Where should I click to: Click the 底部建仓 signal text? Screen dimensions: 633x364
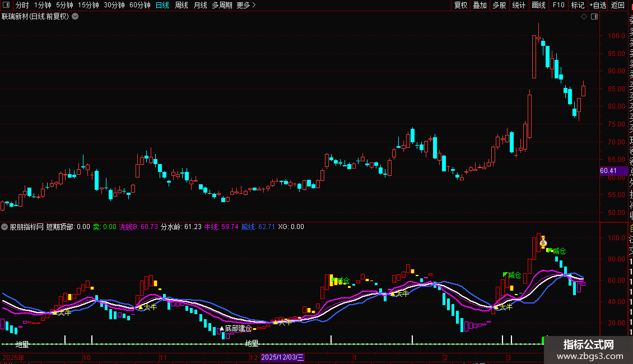238,329
